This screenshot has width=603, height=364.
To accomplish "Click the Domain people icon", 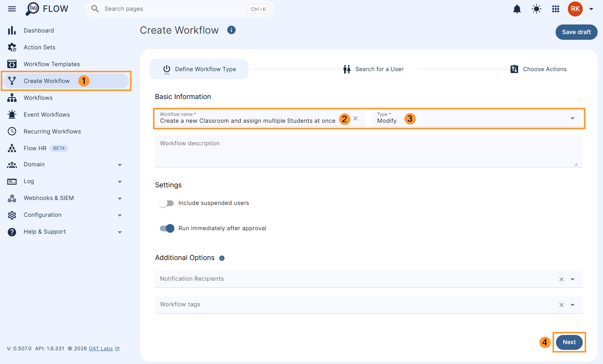I will tap(12, 165).
